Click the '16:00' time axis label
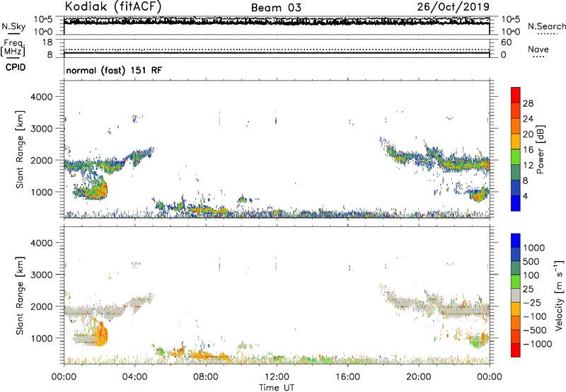This screenshot has width=566, height=392. point(347,377)
